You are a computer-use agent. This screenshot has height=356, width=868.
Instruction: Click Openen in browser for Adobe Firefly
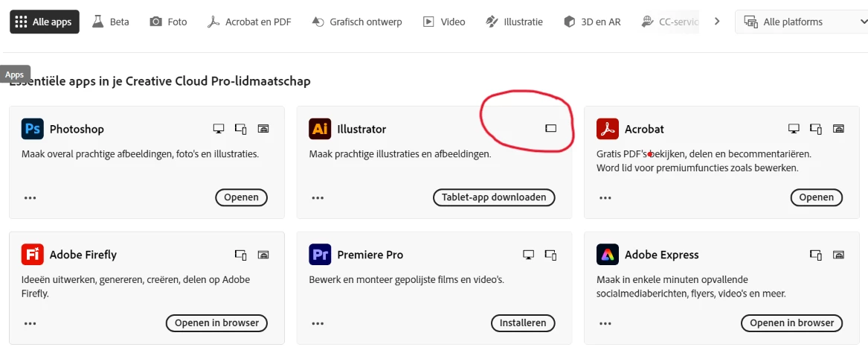click(x=216, y=322)
